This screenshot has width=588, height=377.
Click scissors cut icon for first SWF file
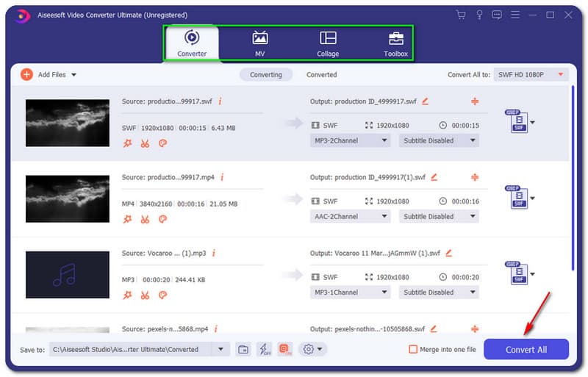tap(145, 143)
